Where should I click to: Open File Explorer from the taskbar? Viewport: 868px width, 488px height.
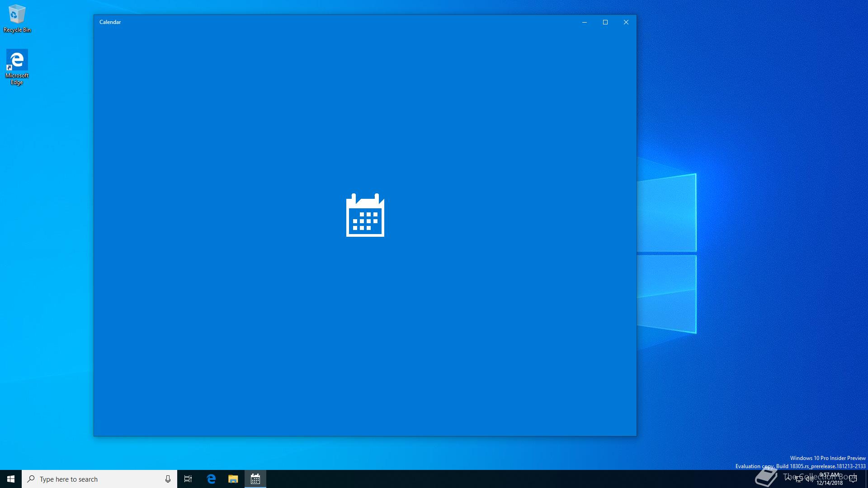(x=233, y=479)
